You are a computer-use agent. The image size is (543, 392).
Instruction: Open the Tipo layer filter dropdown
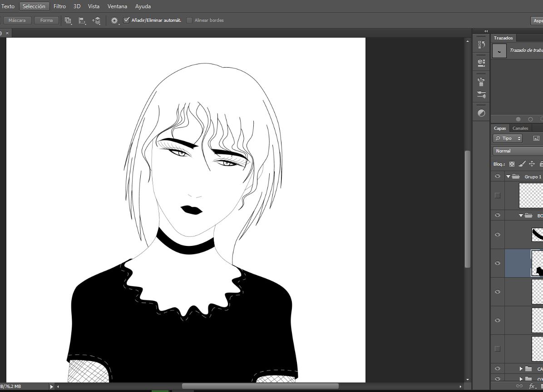point(508,138)
